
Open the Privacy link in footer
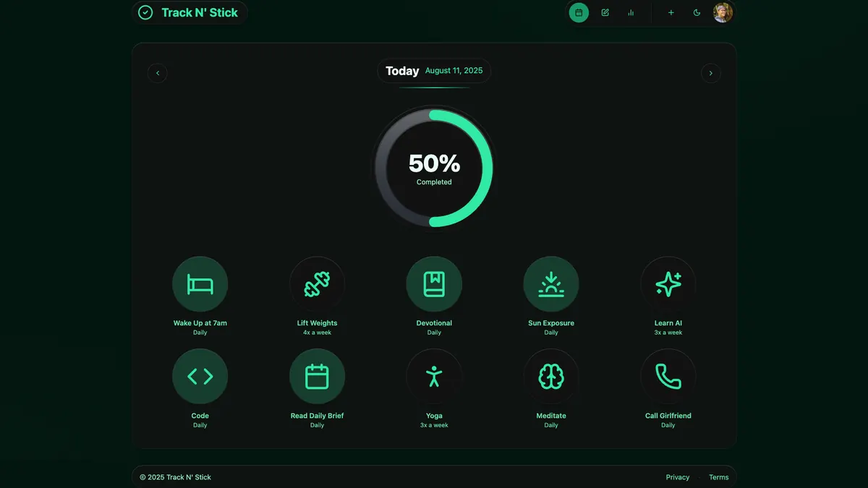678,477
